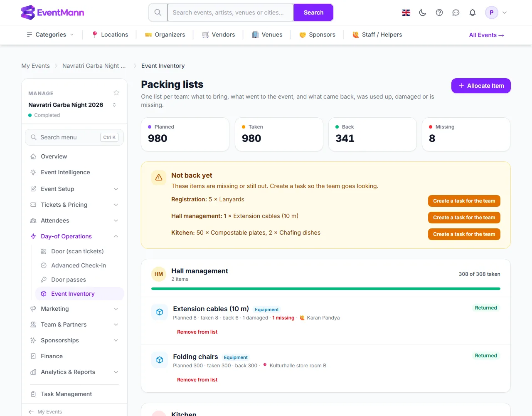Expand the Event Setup section
The height and width of the screenshot is (416, 532).
click(74, 189)
